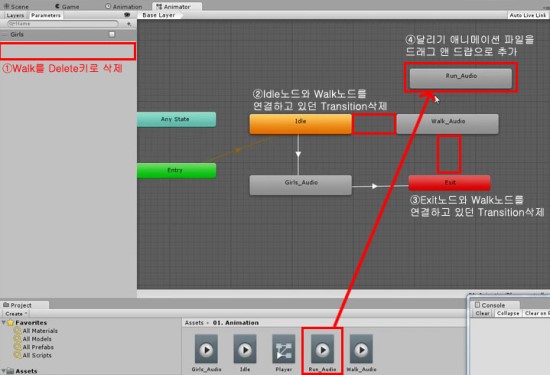The width and height of the screenshot is (550, 375).
Task: Toggle the eye visibility icon near Parameters
Action: [127, 15]
